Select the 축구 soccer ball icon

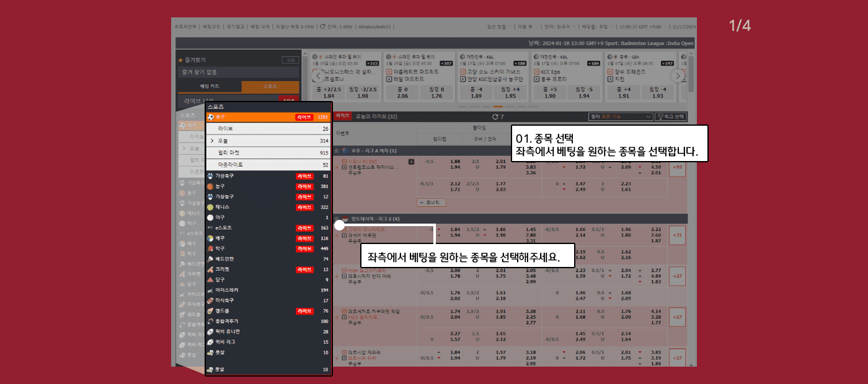point(211,117)
